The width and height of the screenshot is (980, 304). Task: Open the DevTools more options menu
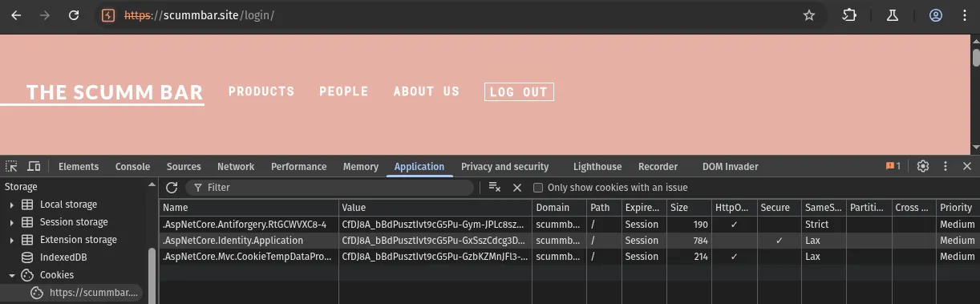[x=946, y=166]
